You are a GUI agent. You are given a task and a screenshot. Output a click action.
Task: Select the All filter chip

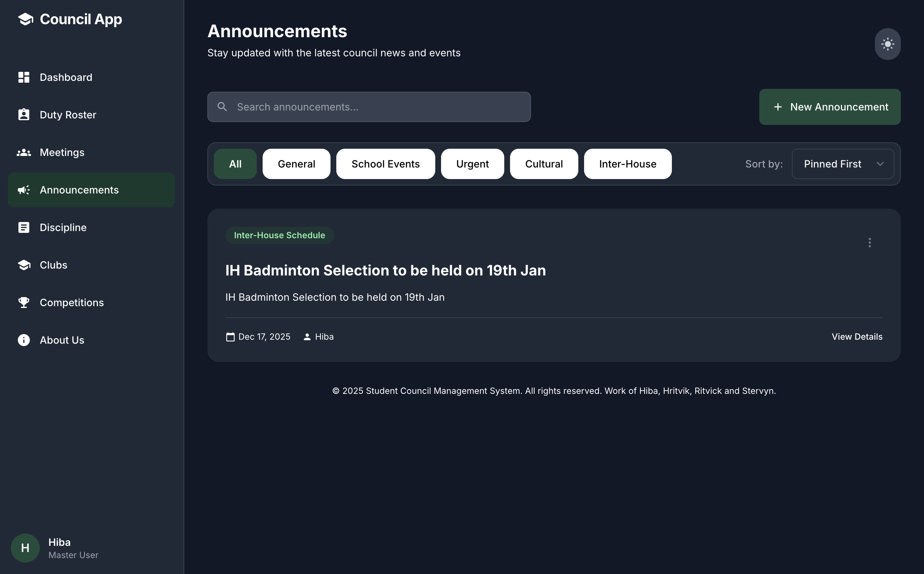click(235, 164)
